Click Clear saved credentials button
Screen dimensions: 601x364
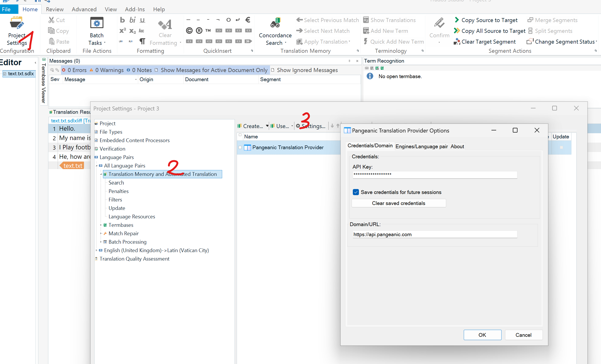tap(398, 203)
